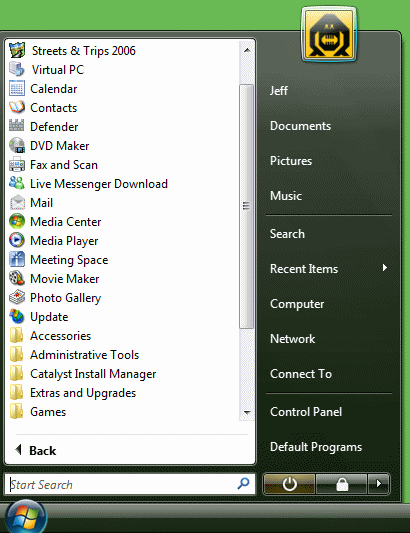Click the power button
Image resolution: width=410 pixels, height=533 pixels.
coord(289,483)
